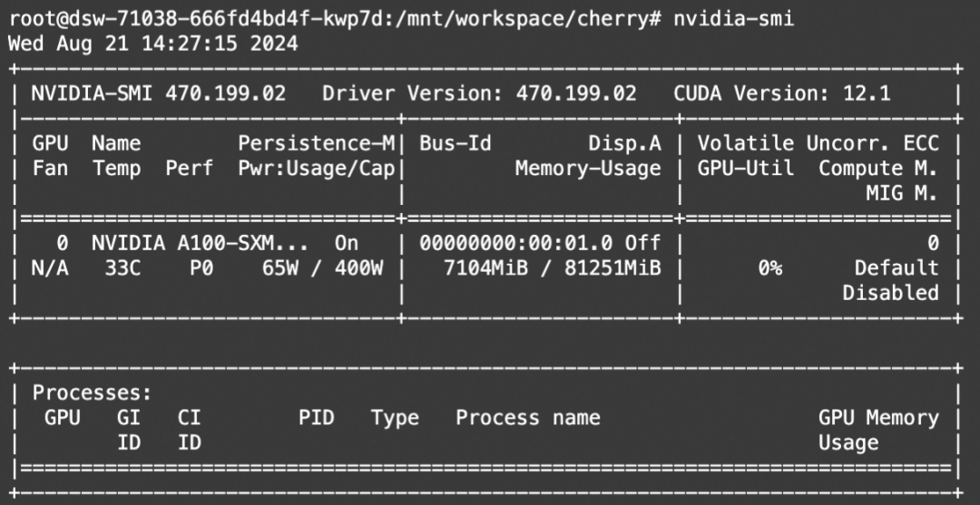The width and height of the screenshot is (980, 505).
Task: Click the MIG M. header
Action: [x=903, y=193]
